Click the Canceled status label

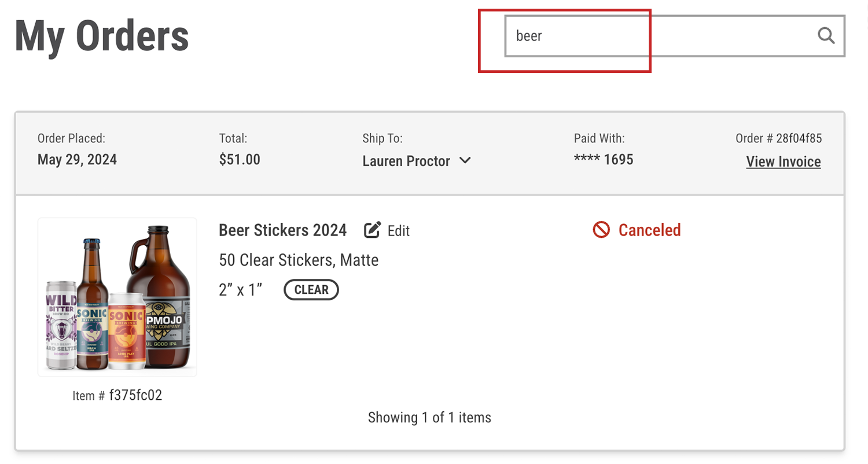pyautogui.click(x=649, y=230)
